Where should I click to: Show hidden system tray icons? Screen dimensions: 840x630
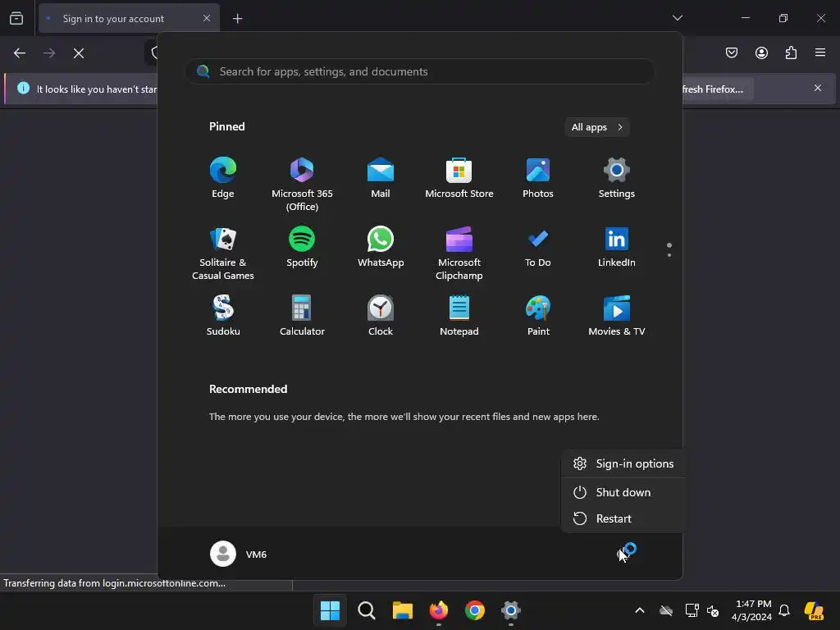tap(640, 610)
